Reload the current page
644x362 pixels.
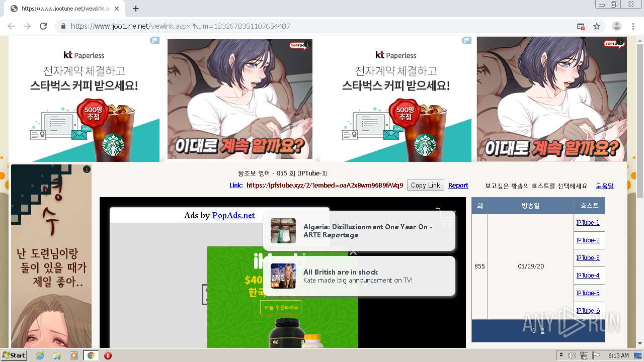(43, 26)
